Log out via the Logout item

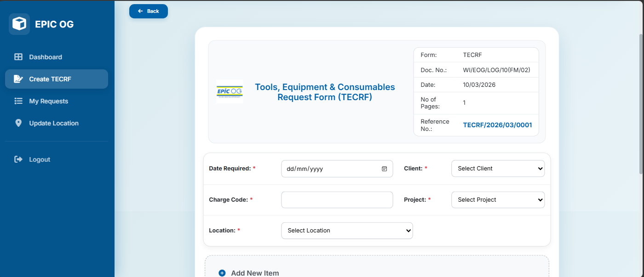pos(57,159)
